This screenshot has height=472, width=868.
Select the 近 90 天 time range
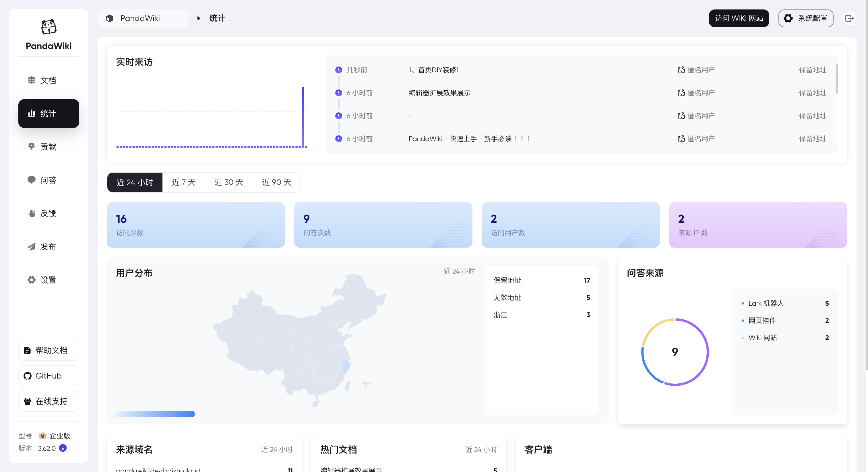point(276,182)
